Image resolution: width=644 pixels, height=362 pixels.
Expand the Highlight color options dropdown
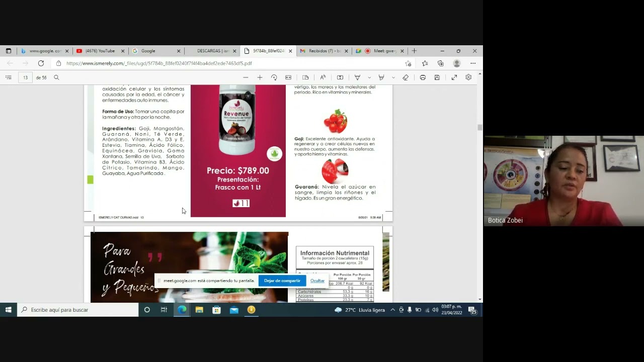[393, 77]
